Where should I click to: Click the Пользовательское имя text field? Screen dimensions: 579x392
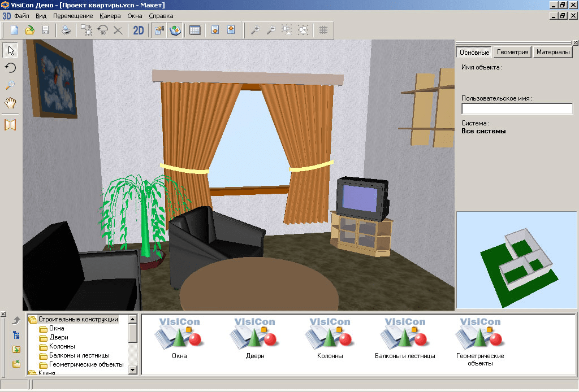tap(517, 108)
